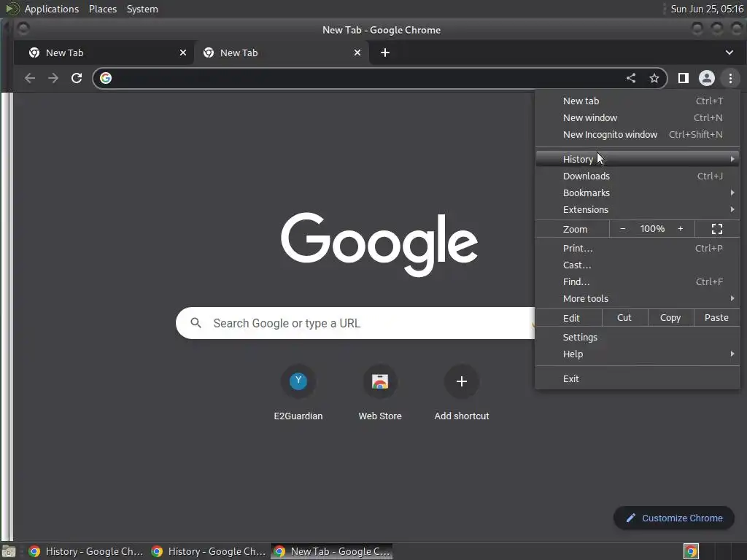Click the Google icon in the address bar
Image resolution: width=747 pixels, height=560 pixels.
(106, 78)
